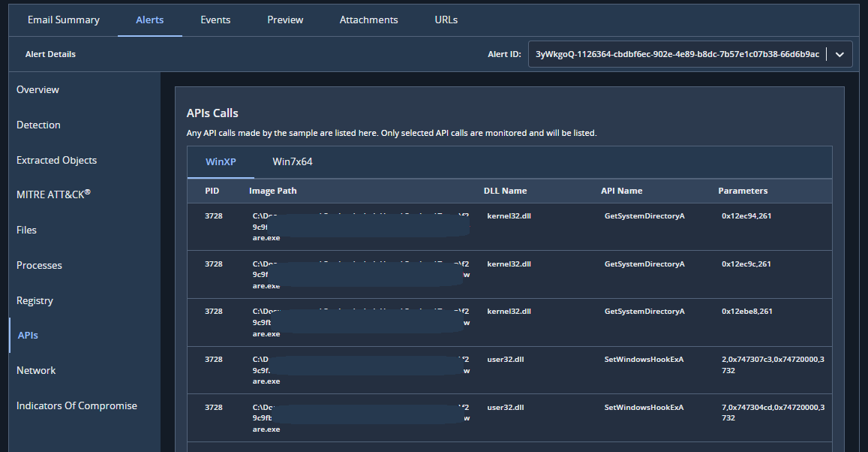
Task: Click user32.dll in the 7,0x747304cd row
Action: tap(506, 407)
